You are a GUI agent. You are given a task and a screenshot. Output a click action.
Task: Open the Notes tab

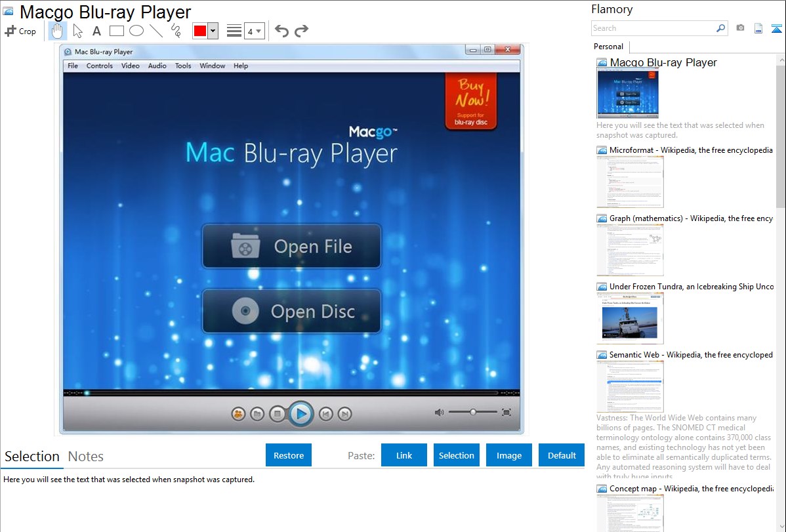pos(86,457)
